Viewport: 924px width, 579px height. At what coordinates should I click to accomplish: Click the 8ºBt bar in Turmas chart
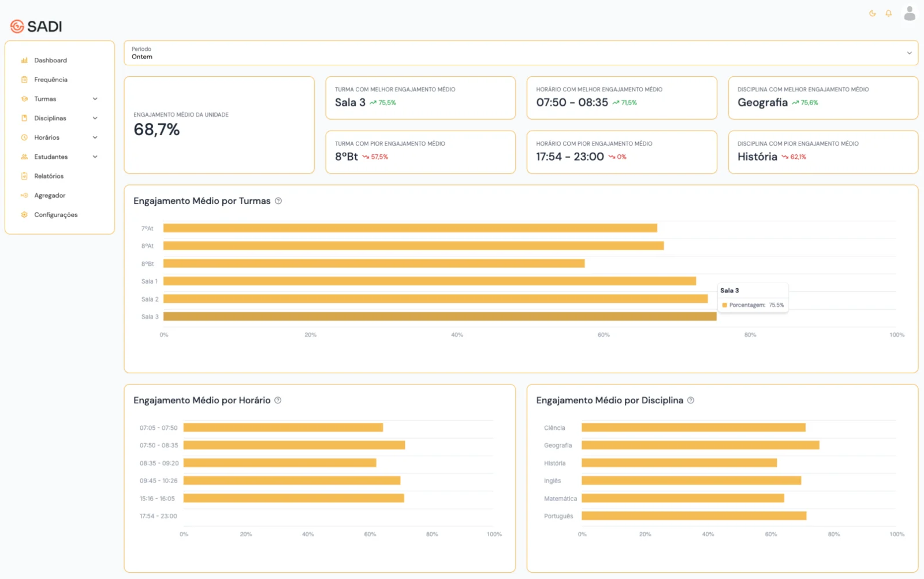(374, 263)
